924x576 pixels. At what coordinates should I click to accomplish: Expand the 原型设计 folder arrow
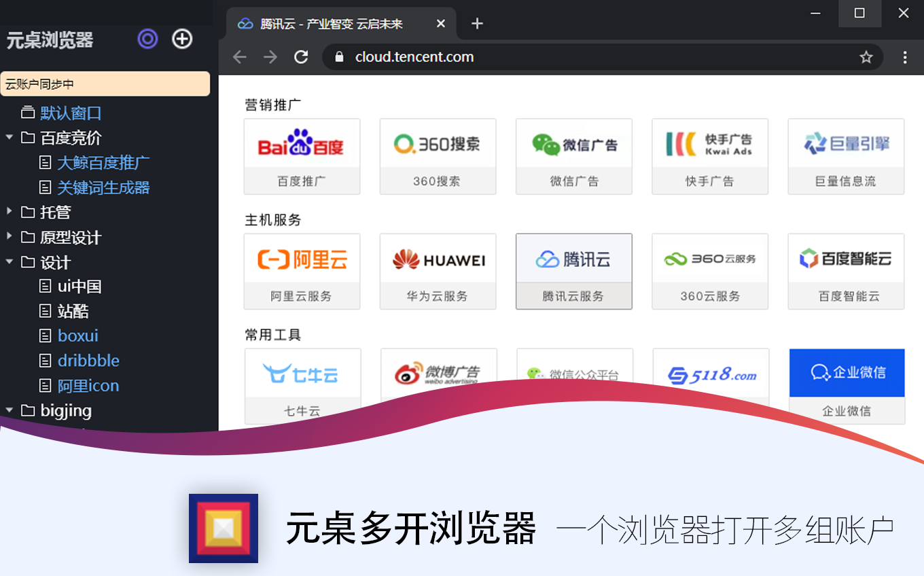(x=10, y=236)
